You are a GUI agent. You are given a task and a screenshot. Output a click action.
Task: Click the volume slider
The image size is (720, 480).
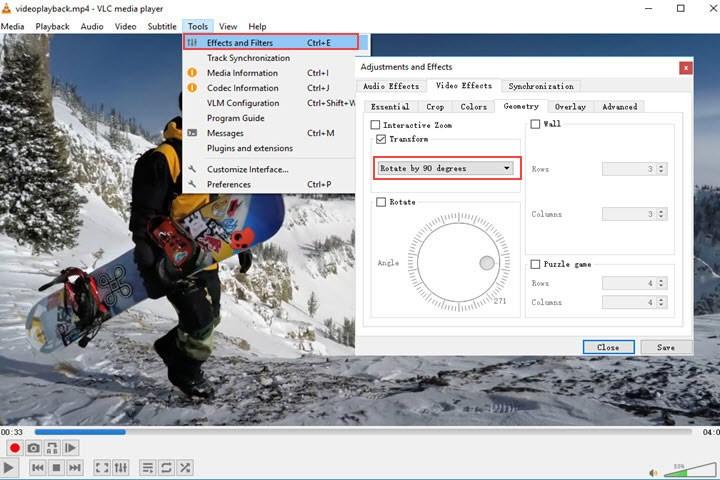(x=689, y=470)
